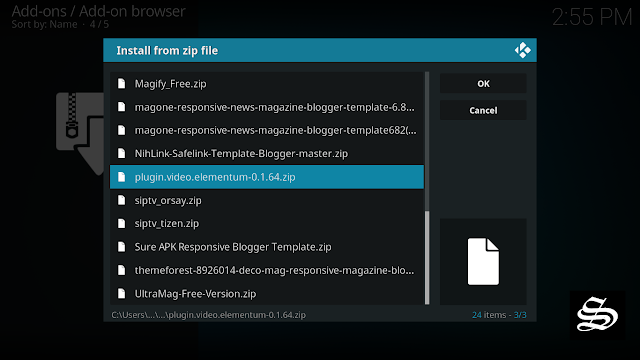The width and height of the screenshot is (640, 360).
Task: Select magone-responsive-news-magazine-blogger-template-6.8 file
Action: point(267,107)
